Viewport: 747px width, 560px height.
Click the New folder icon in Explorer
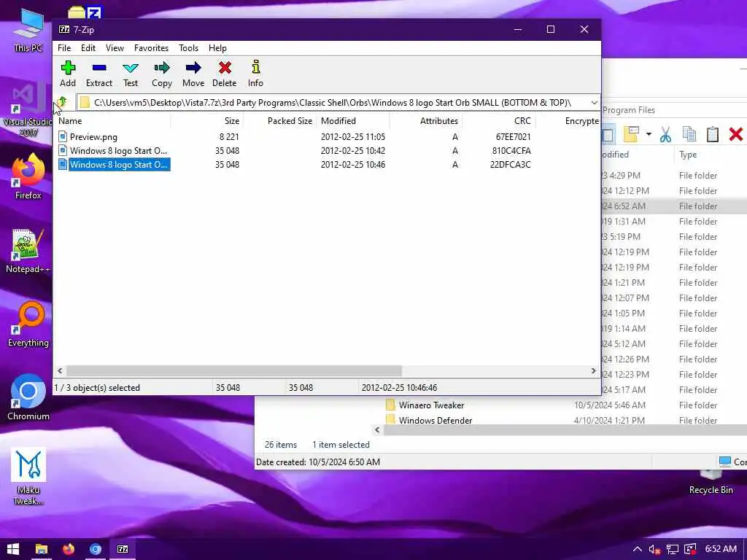tap(631, 135)
